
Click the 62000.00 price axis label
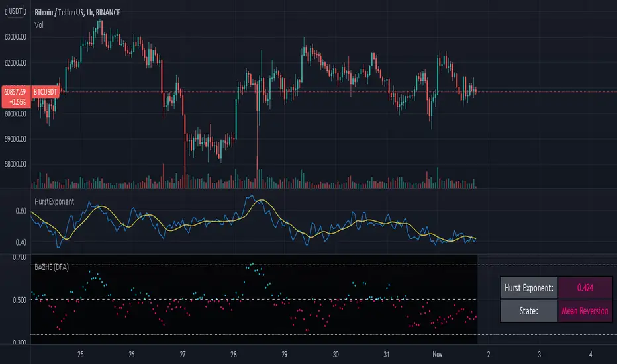(15, 63)
